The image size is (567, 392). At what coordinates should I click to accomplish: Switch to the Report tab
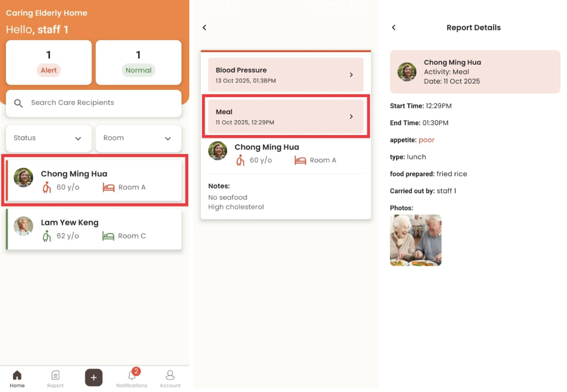[x=55, y=377]
